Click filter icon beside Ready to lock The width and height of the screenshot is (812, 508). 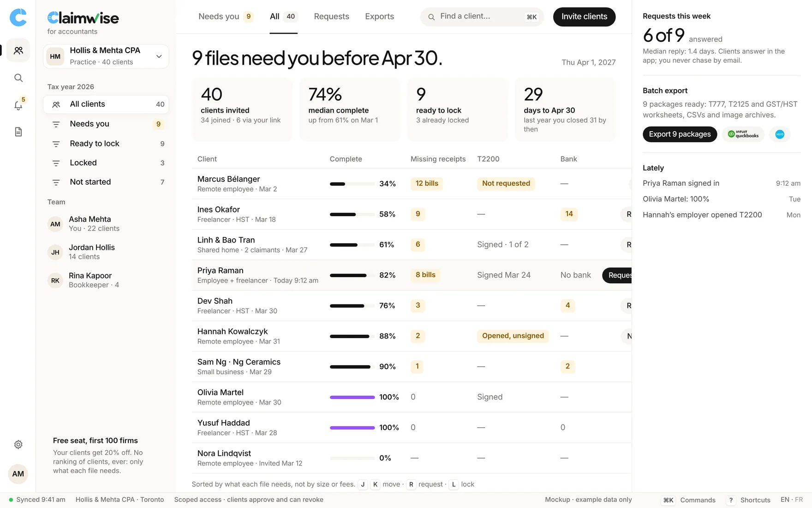pos(56,144)
